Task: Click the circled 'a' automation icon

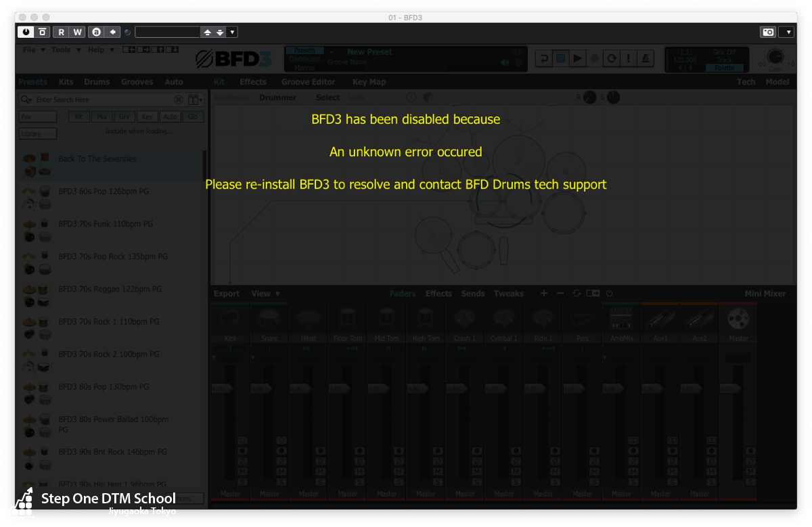Action: point(96,32)
